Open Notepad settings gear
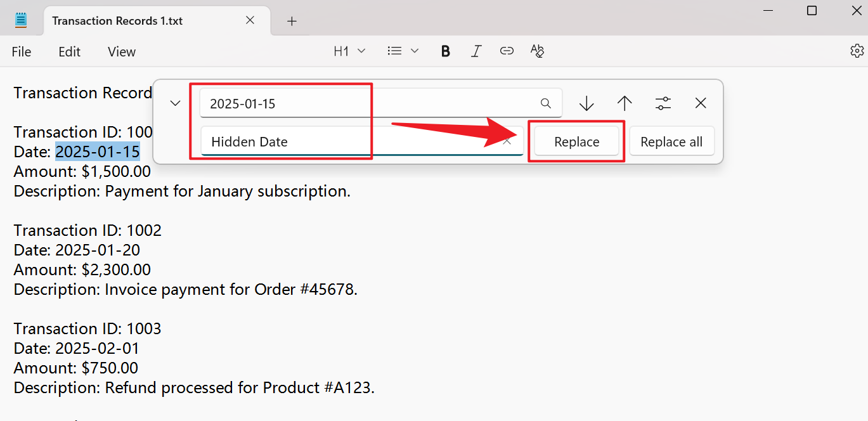868x421 pixels. click(857, 51)
